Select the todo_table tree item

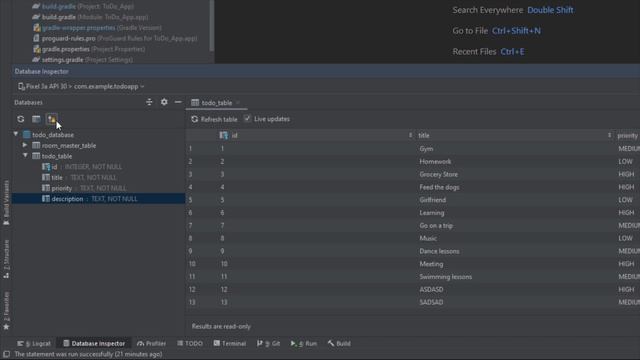click(x=57, y=156)
